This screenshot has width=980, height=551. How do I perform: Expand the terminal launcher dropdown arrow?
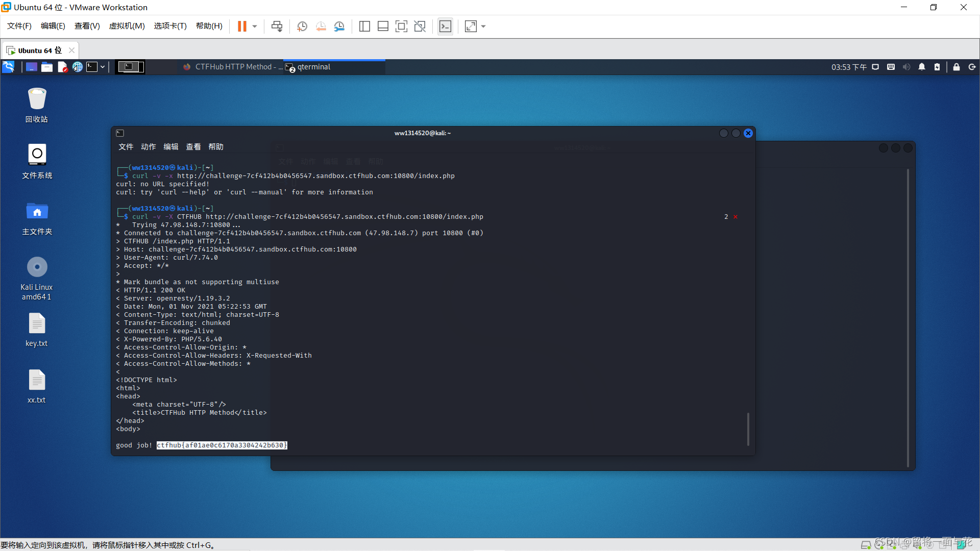pyautogui.click(x=103, y=67)
